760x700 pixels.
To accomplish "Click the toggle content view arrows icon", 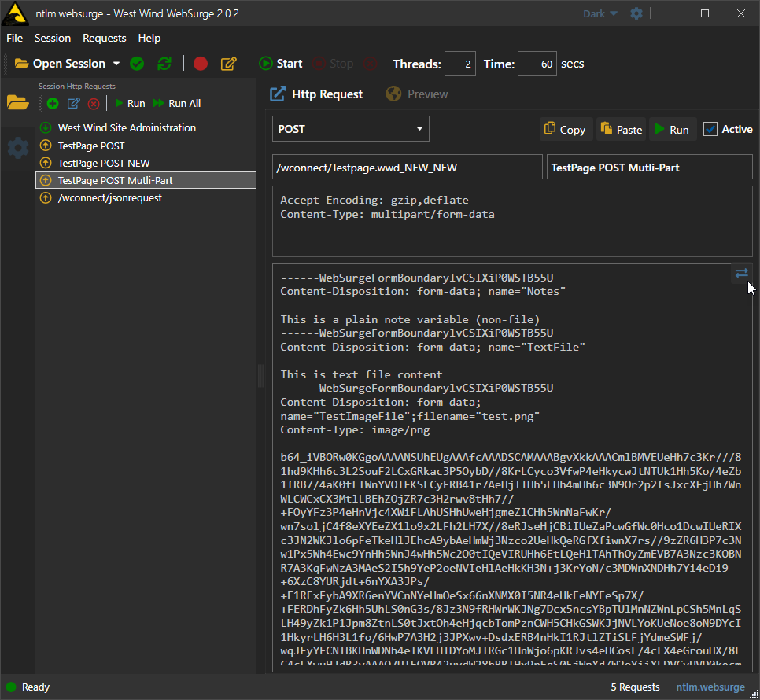I will 742,273.
